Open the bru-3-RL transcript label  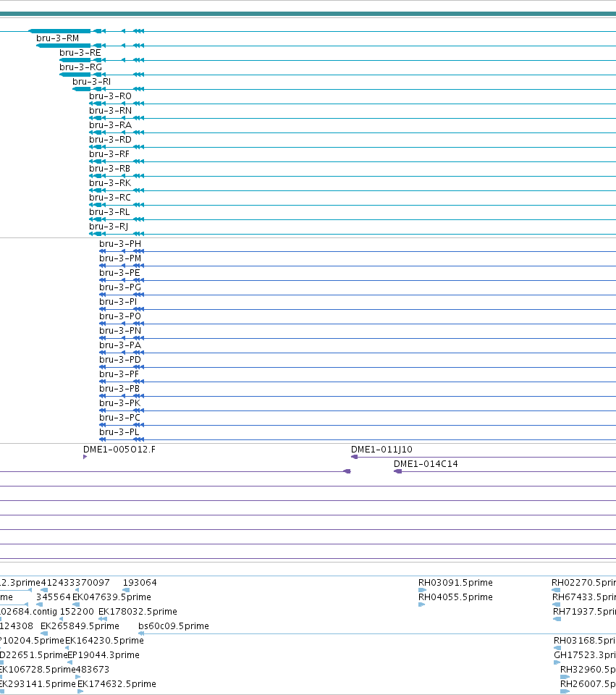pyautogui.click(x=109, y=212)
